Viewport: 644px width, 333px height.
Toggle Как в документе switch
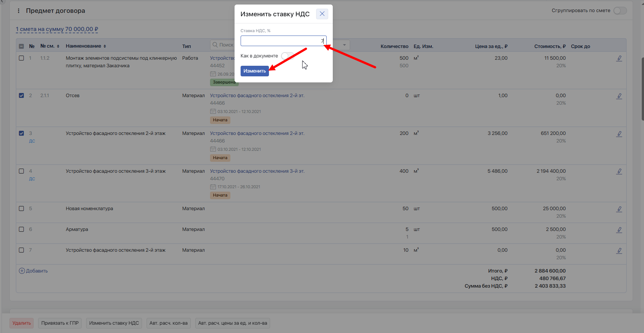coord(287,56)
